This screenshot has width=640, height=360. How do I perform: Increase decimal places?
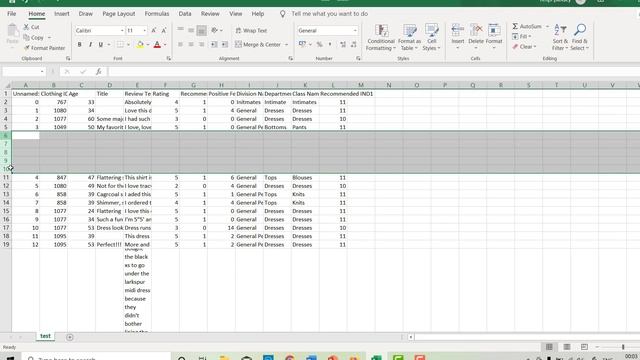coord(343,44)
